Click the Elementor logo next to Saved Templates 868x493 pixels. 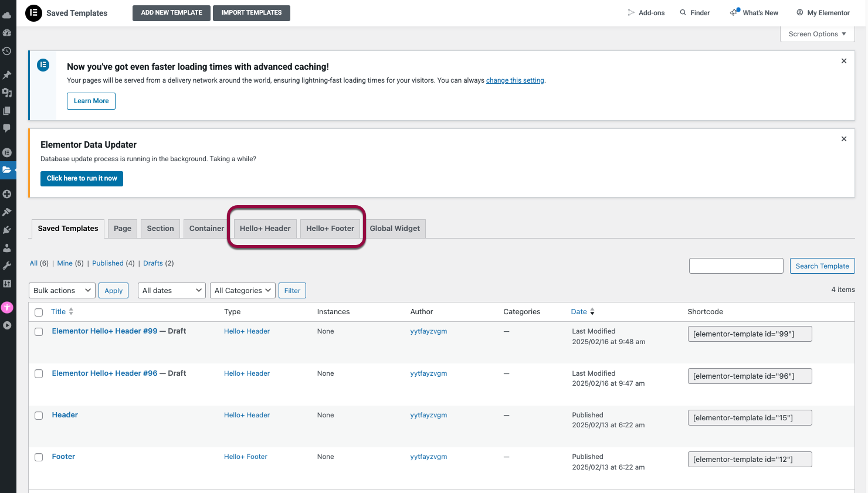coord(33,13)
